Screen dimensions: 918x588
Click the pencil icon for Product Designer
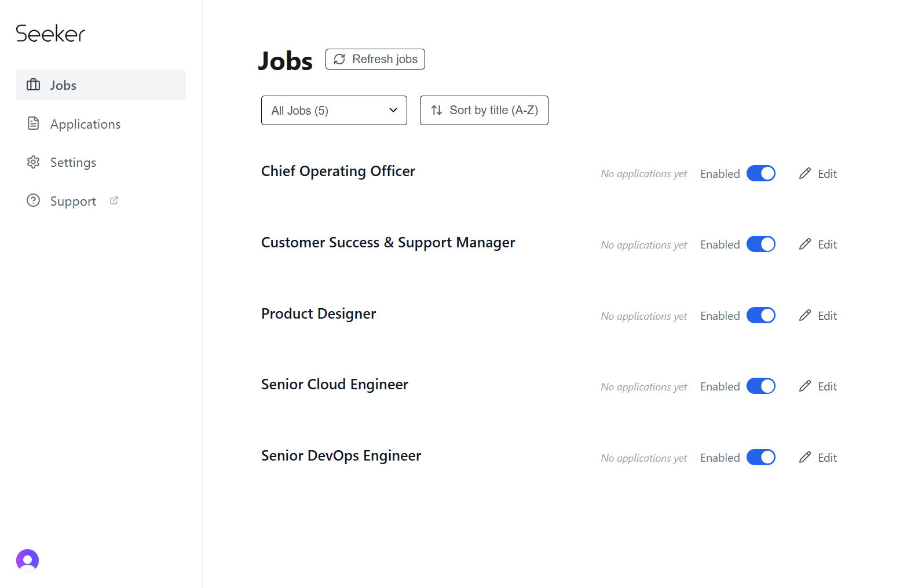[x=805, y=315]
